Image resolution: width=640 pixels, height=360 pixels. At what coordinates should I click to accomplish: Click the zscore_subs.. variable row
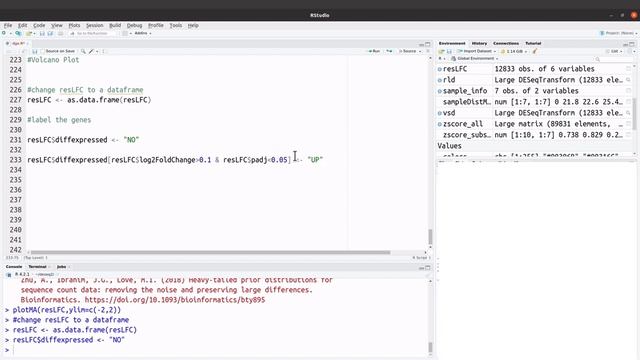[x=534, y=135]
